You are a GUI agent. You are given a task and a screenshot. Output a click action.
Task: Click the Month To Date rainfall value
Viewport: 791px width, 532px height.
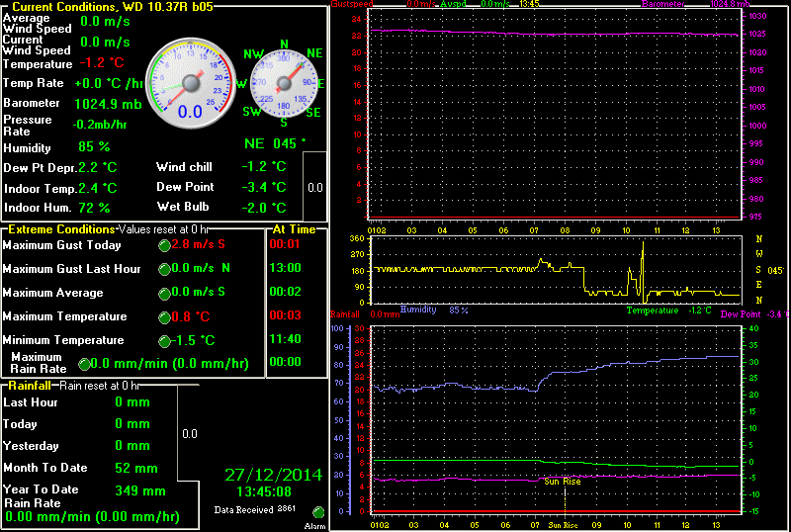(x=136, y=468)
